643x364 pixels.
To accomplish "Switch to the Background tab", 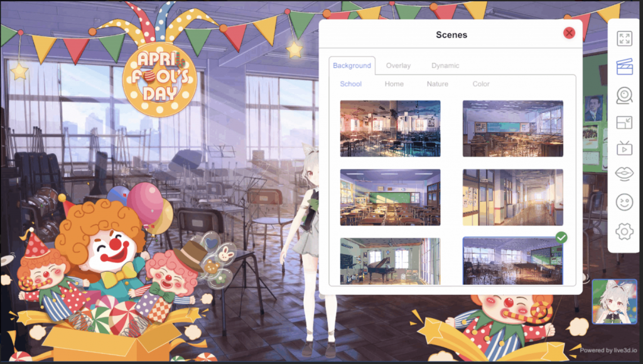I will tap(352, 66).
